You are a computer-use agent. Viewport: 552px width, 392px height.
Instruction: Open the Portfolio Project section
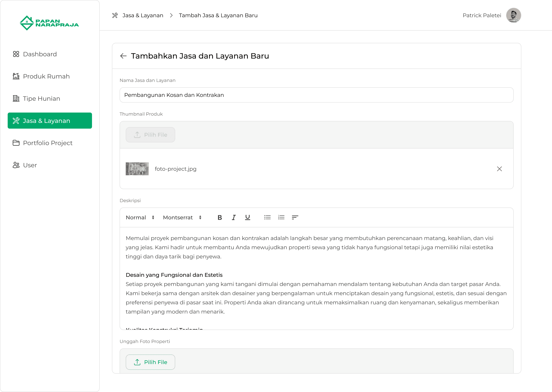point(48,143)
